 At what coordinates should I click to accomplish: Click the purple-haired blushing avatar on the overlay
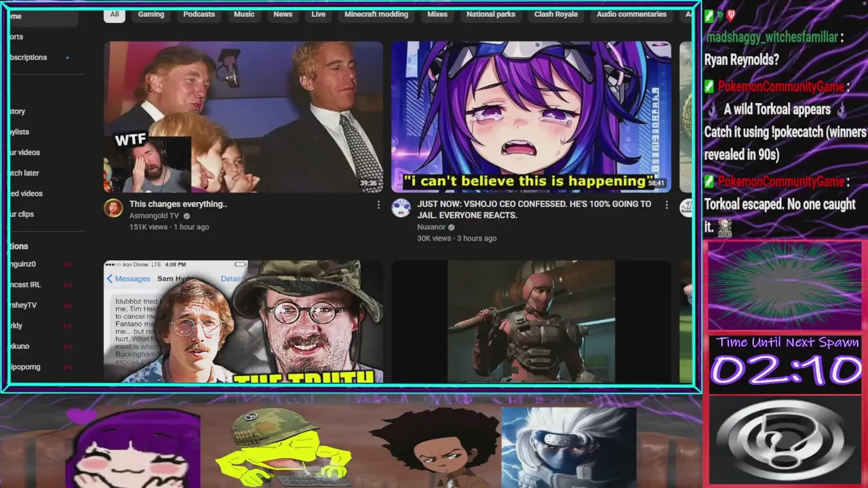tap(133, 449)
